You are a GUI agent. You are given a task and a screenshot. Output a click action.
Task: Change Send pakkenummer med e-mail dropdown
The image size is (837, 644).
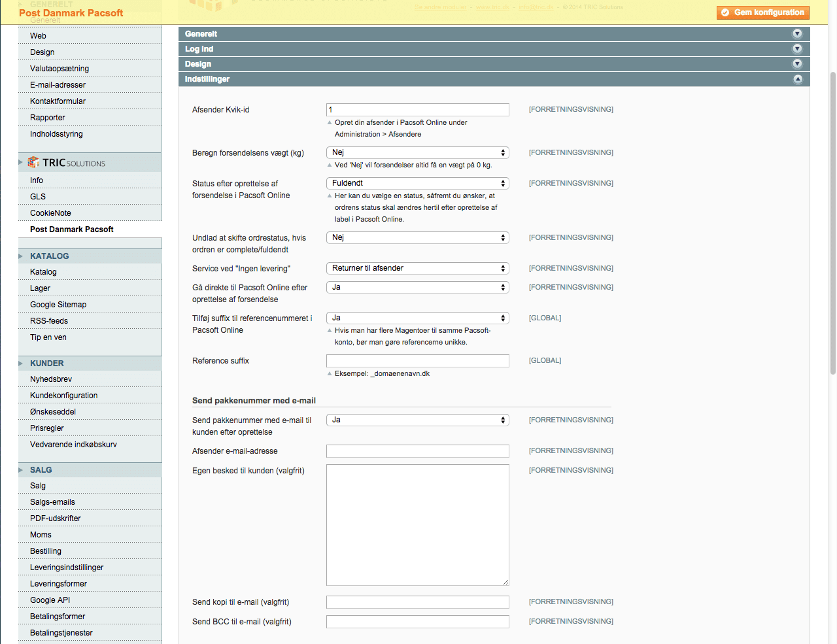pos(417,420)
